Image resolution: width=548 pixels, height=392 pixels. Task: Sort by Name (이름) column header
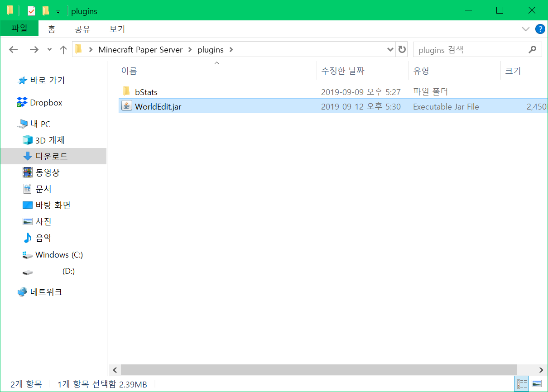coord(217,71)
